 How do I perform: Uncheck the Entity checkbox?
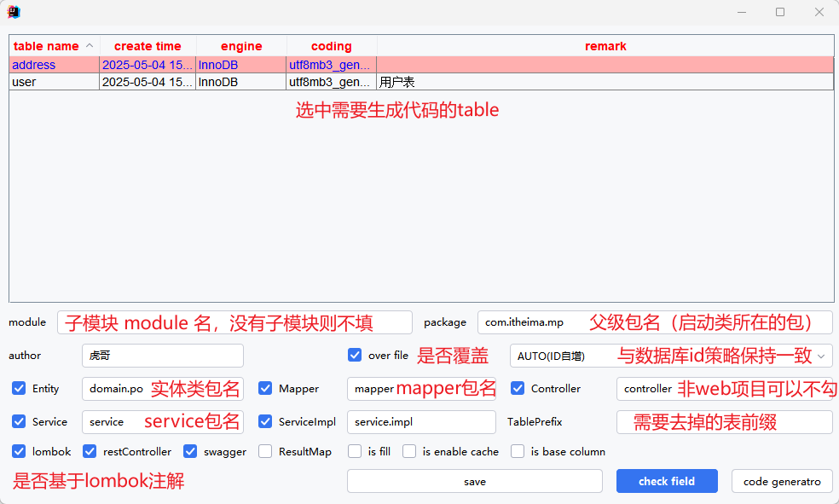[19, 388]
